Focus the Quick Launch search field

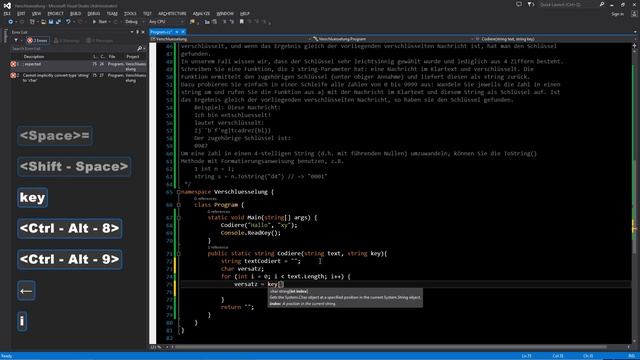click(x=568, y=4)
